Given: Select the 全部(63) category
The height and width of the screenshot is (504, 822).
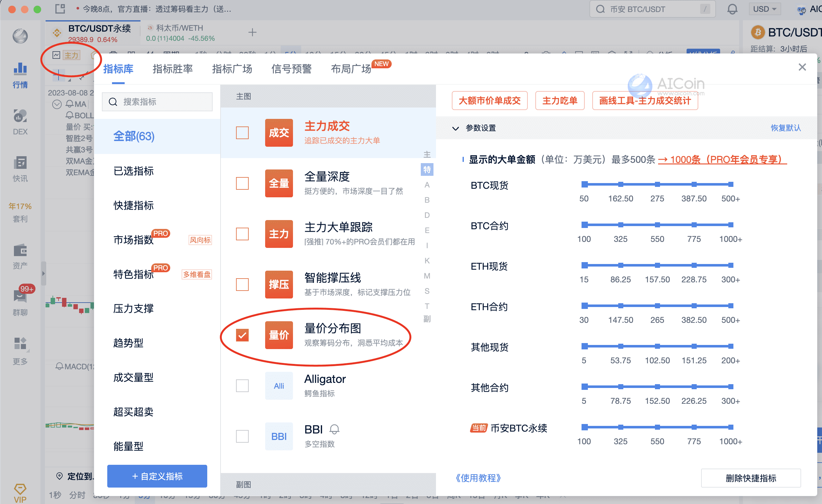Looking at the screenshot, I should click(x=157, y=136).
